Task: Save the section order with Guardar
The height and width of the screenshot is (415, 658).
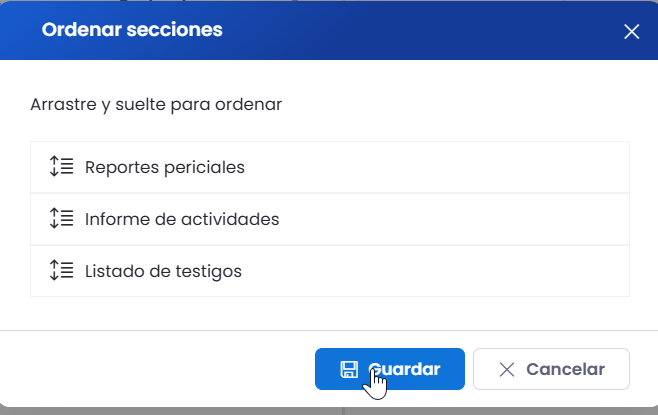Action: 390,369
